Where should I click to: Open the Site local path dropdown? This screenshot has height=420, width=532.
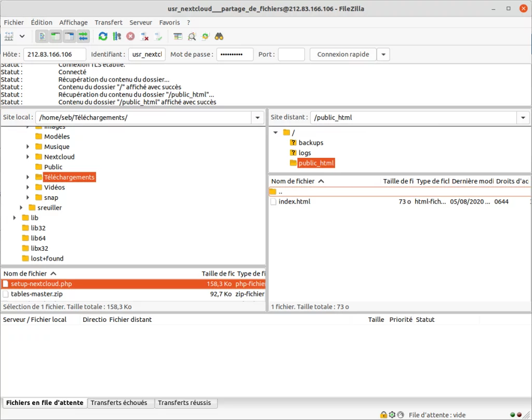(x=258, y=118)
